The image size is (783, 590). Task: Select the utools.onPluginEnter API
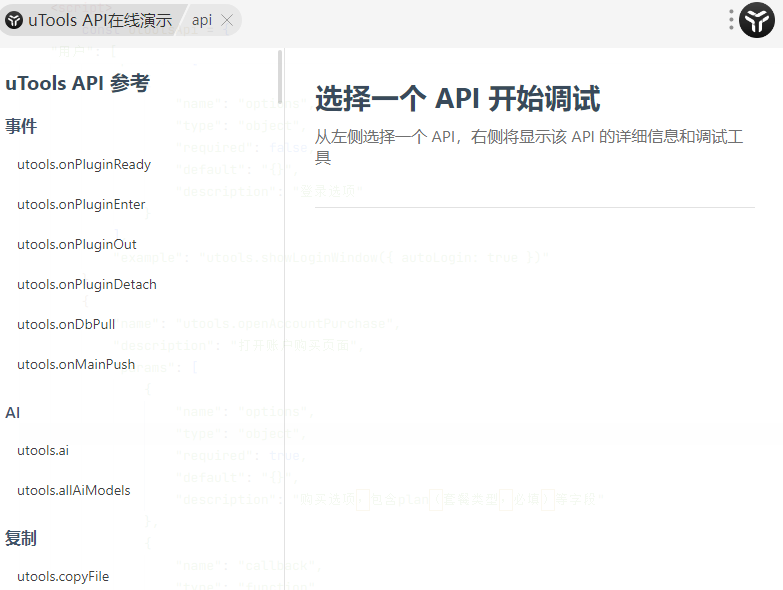click(x=81, y=204)
